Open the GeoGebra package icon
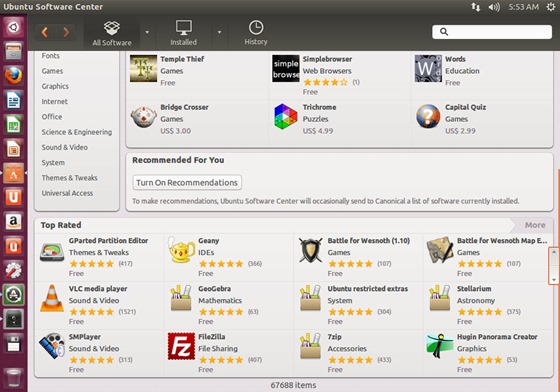This screenshot has height=392, width=560. click(x=181, y=298)
